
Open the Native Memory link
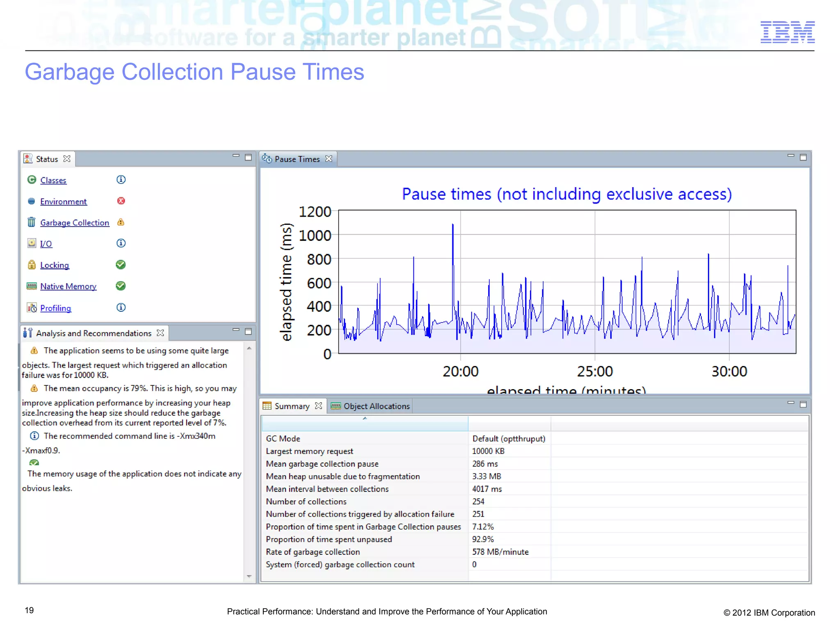(68, 286)
